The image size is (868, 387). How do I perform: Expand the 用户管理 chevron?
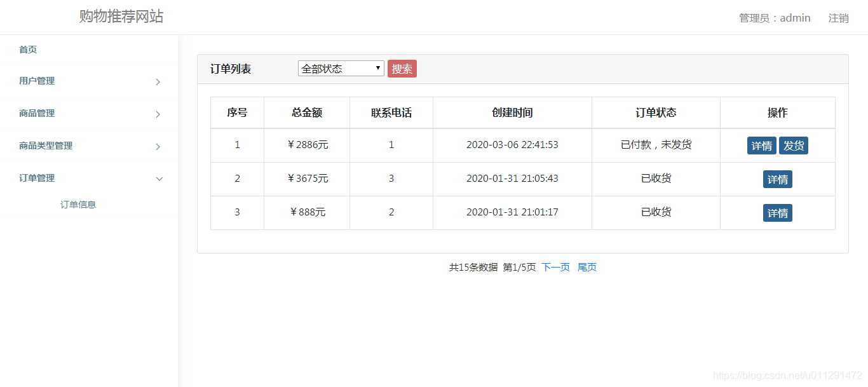[x=158, y=82]
